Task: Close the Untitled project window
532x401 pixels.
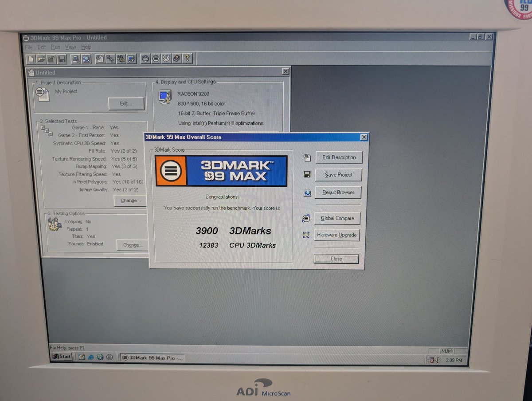Action: (x=285, y=72)
